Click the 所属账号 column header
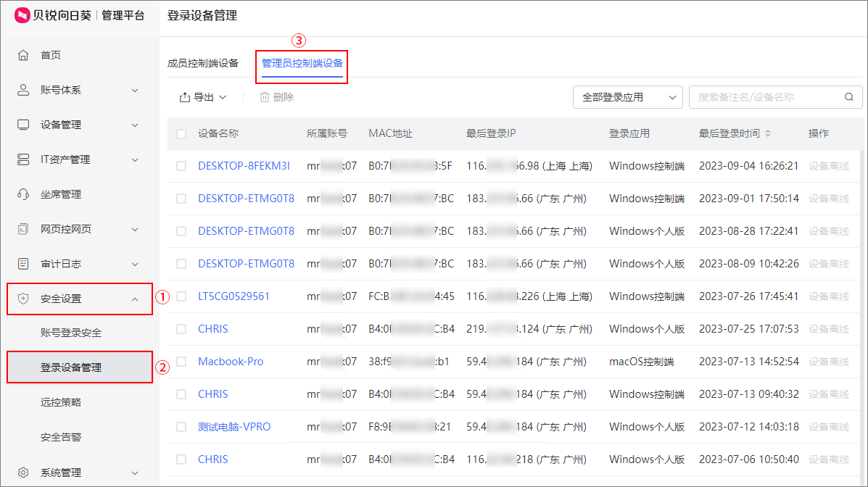The height and width of the screenshot is (487, 868). [327, 133]
